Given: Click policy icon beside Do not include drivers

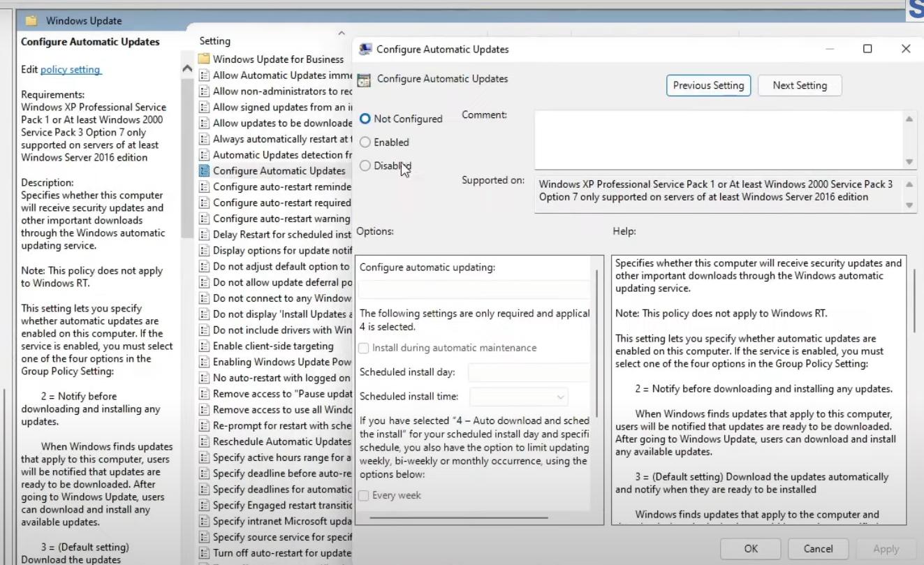Looking at the screenshot, I should pyautogui.click(x=204, y=330).
